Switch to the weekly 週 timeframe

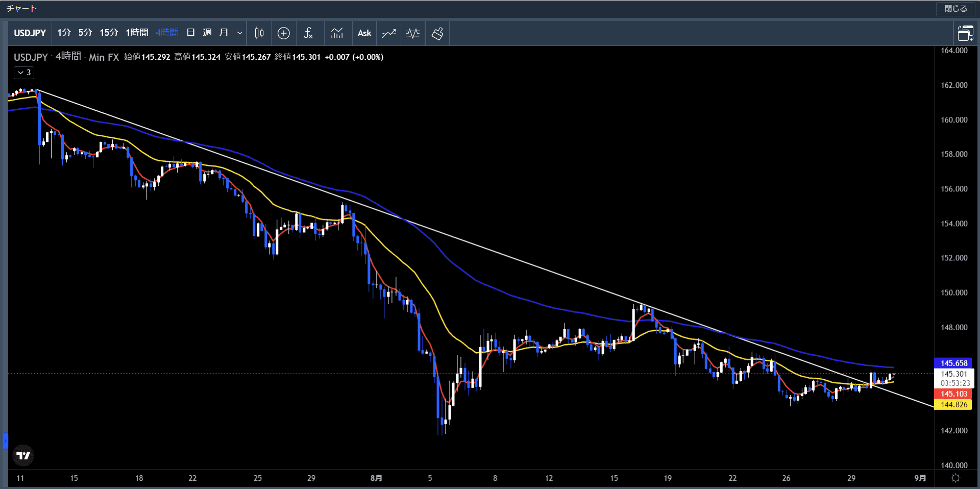point(207,33)
